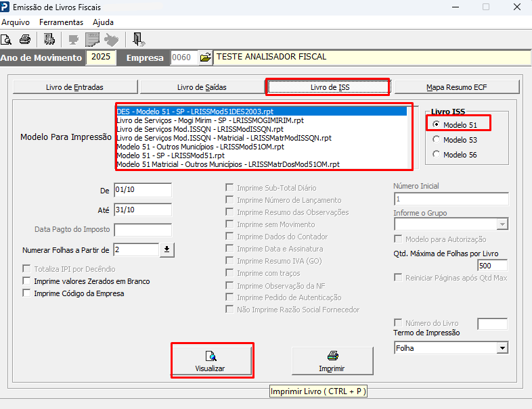Click the exit door icon in the toolbar
The height and width of the screenshot is (409, 532).
[x=139, y=40]
